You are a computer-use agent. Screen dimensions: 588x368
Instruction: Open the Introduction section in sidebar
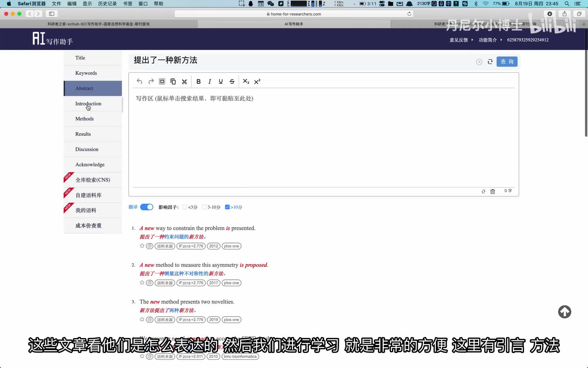tap(88, 104)
